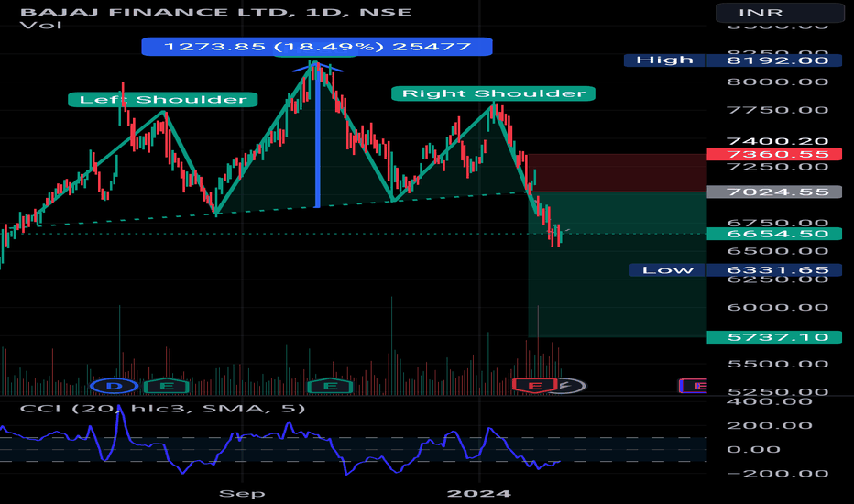Click the 200.00 CCI axis label

[x=769, y=425]
